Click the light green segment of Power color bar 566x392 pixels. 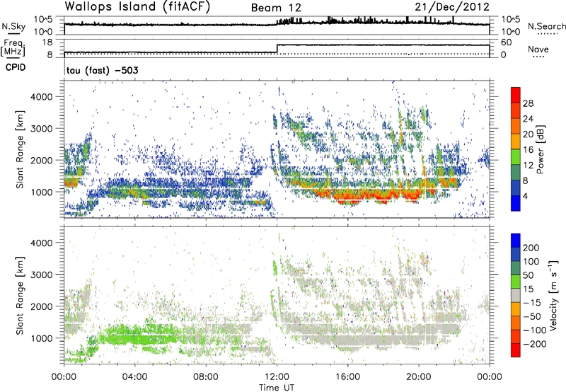(516, 157)
